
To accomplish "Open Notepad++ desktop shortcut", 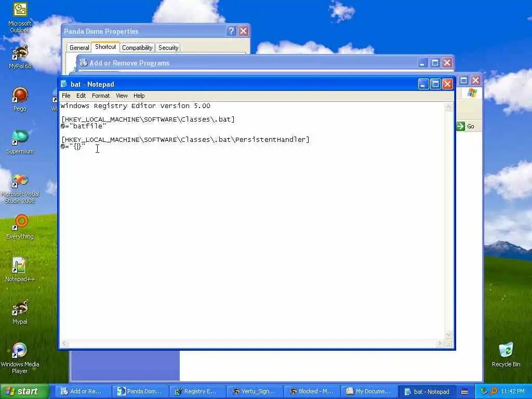I will click(x=20, y=270).
